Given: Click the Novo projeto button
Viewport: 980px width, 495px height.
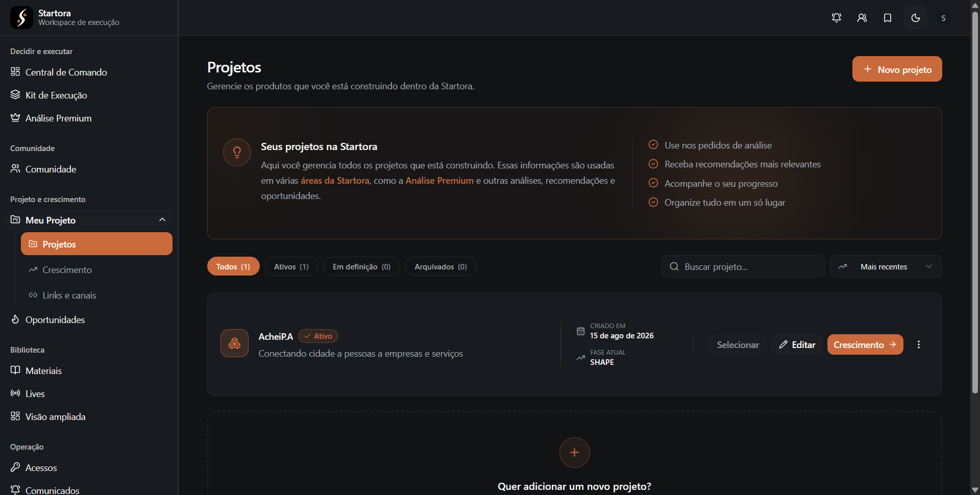Looking at the screenshot, I should (897, 69).
